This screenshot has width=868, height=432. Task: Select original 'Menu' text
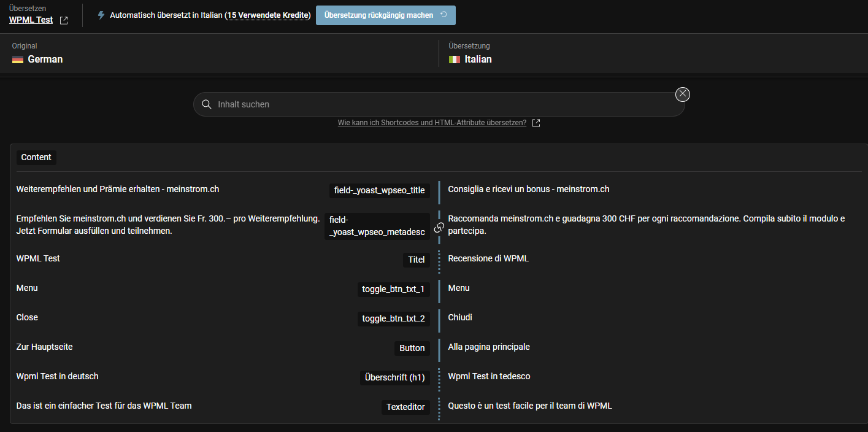coord(27,288)
